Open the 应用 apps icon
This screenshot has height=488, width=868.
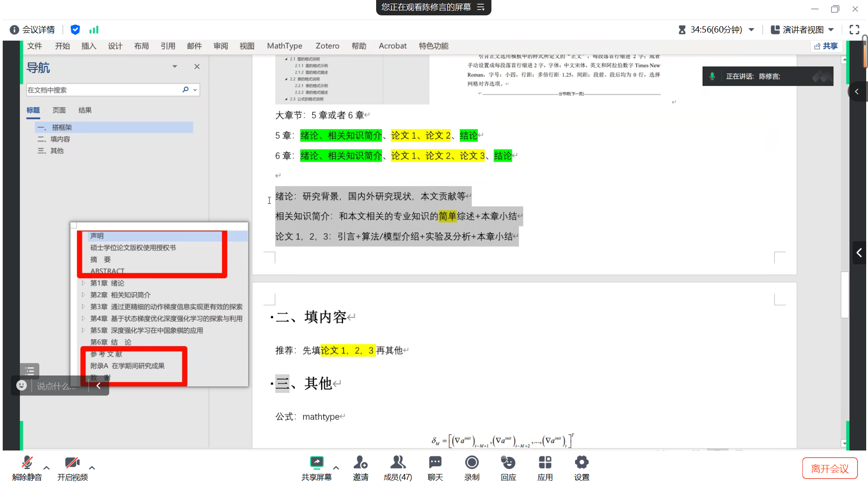[x=545, y=468]
